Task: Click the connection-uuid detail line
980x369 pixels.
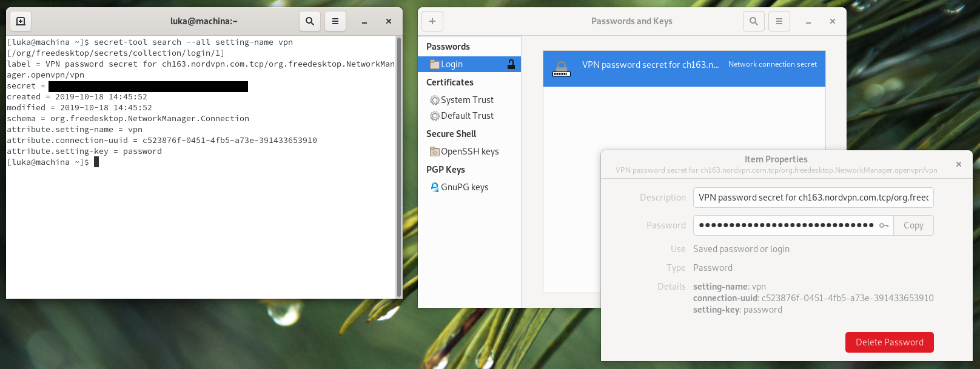Action: 813,298
